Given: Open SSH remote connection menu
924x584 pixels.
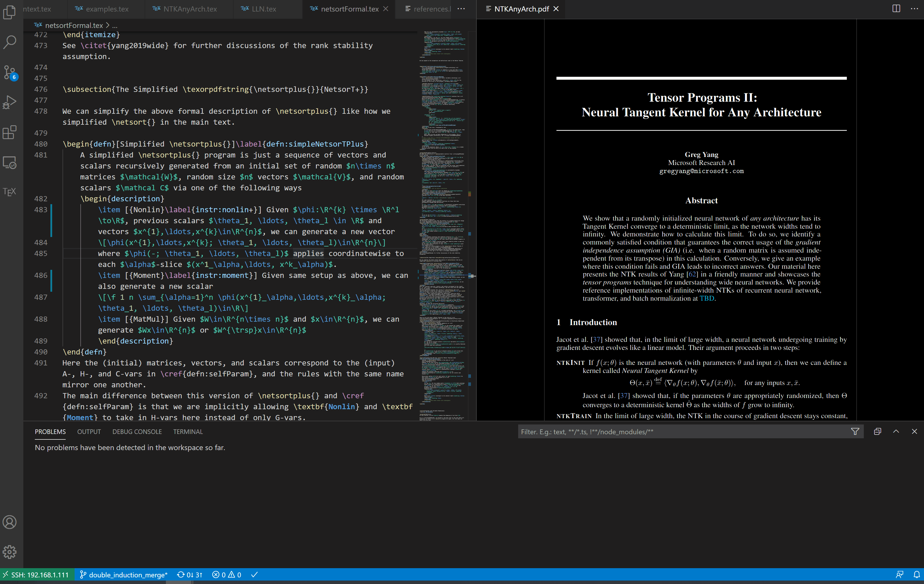Looking at the screenshot, I should point(36,575).
